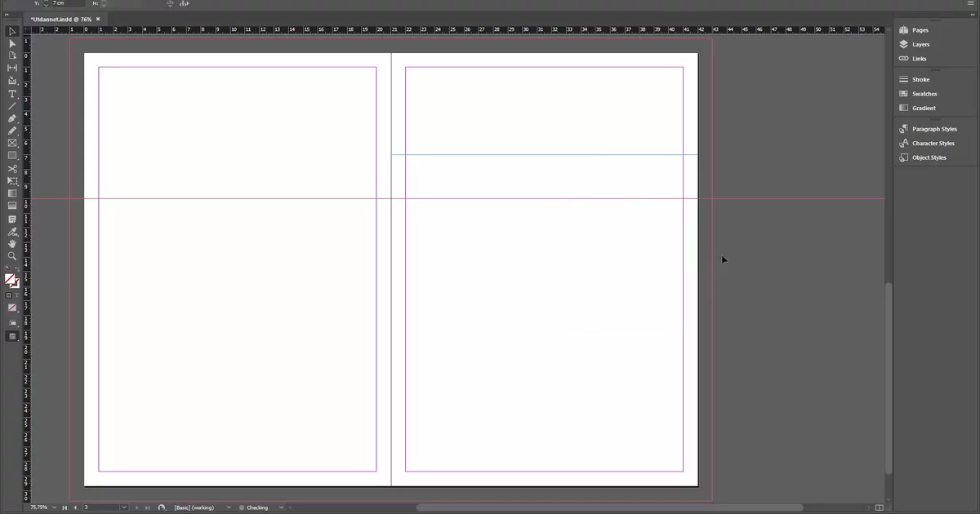Open the control panel menu icon
Viewport: 980px width, 514px height.
972,4
